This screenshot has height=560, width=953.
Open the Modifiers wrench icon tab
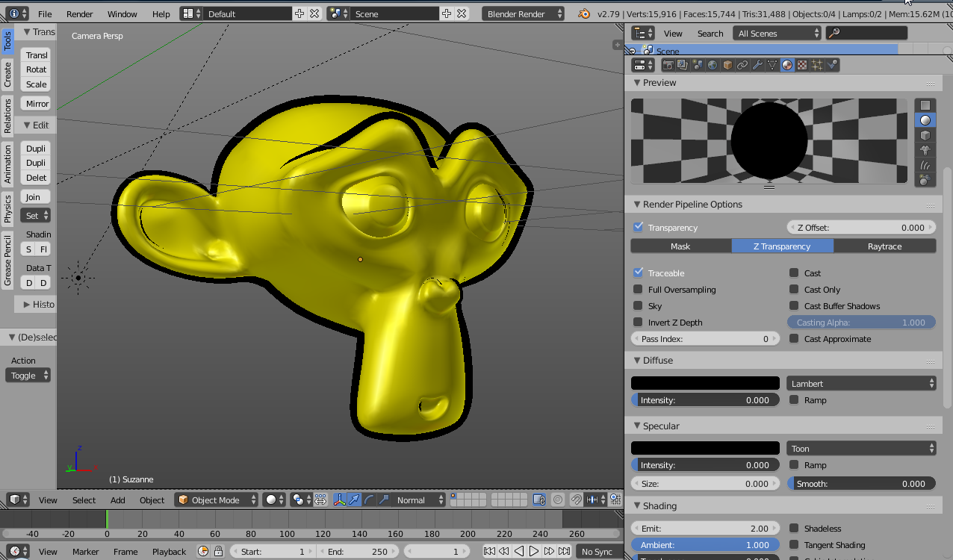(x=757, y=65)
